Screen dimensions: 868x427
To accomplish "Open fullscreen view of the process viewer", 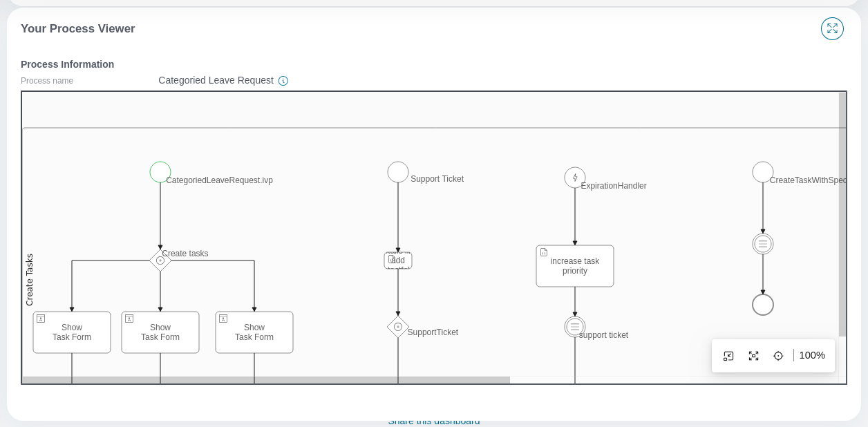I will point(832,28).
